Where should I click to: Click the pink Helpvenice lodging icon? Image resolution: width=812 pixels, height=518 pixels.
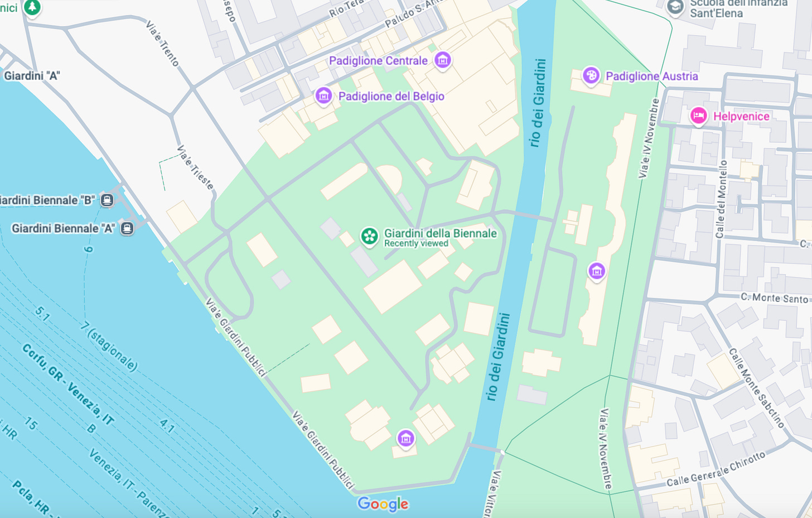pos(698,116)
